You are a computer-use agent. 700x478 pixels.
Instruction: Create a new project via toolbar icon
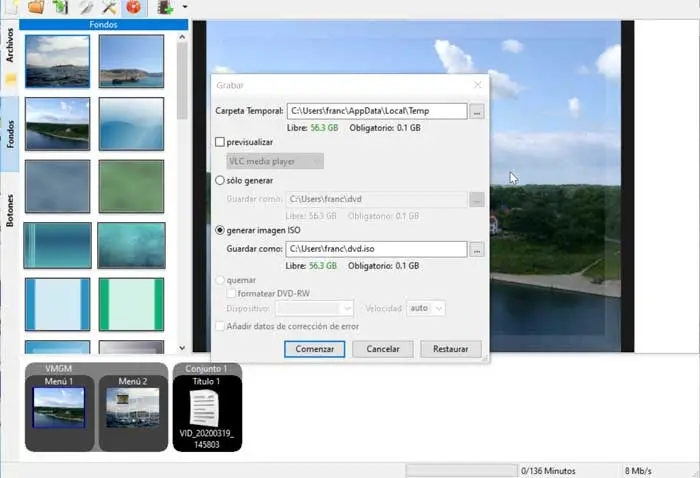tap(11, 7)
